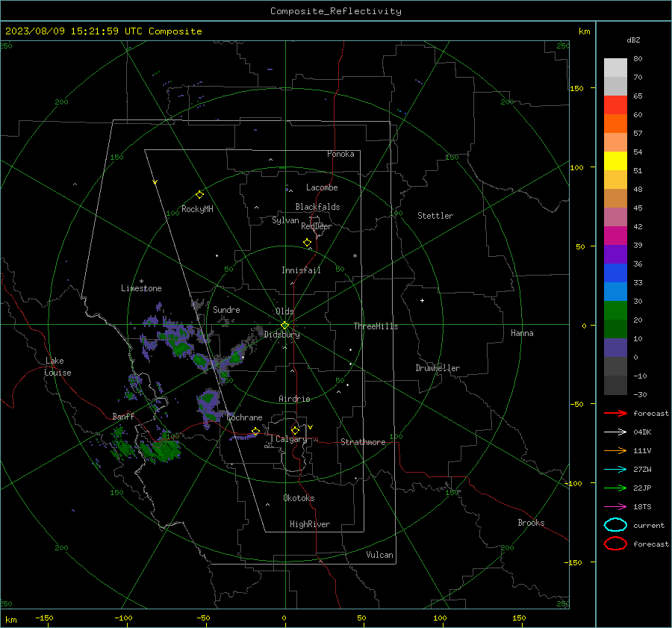Viewport: 672px width, 628px height.
Task: Click the Ponoka label
Action: [340, 154]
